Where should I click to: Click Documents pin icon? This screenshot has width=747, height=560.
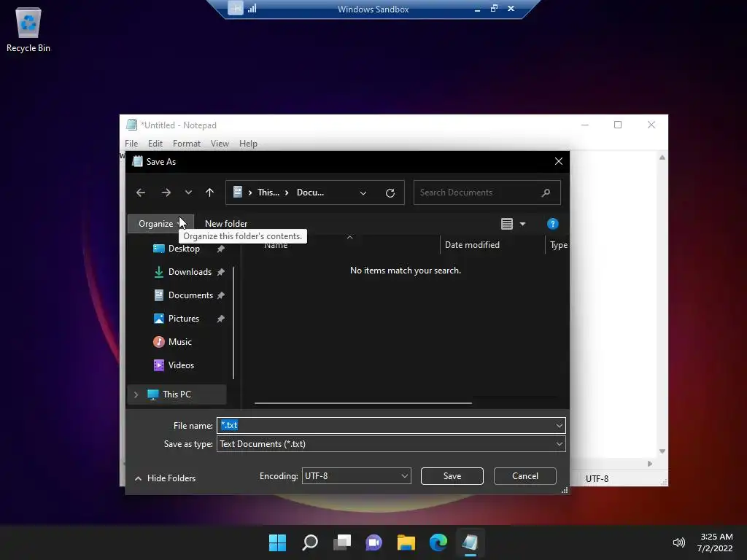coord(220,295)
